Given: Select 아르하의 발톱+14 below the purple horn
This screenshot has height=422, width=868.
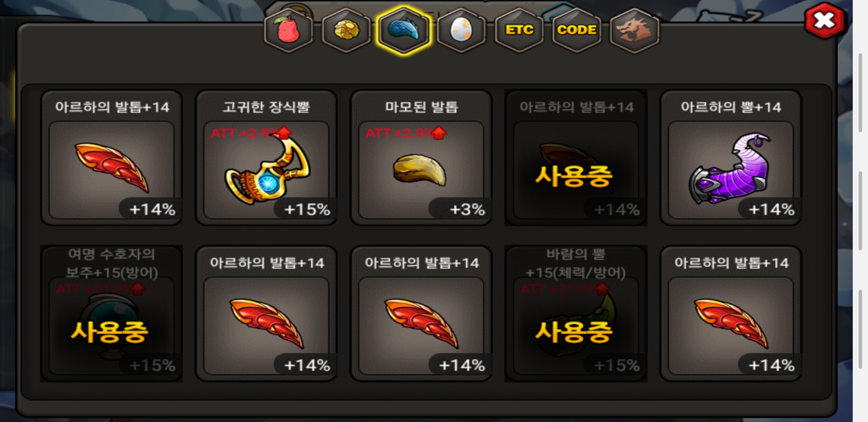Looking at the screenshot, I should pyautogui.click(x=731, y=313).
